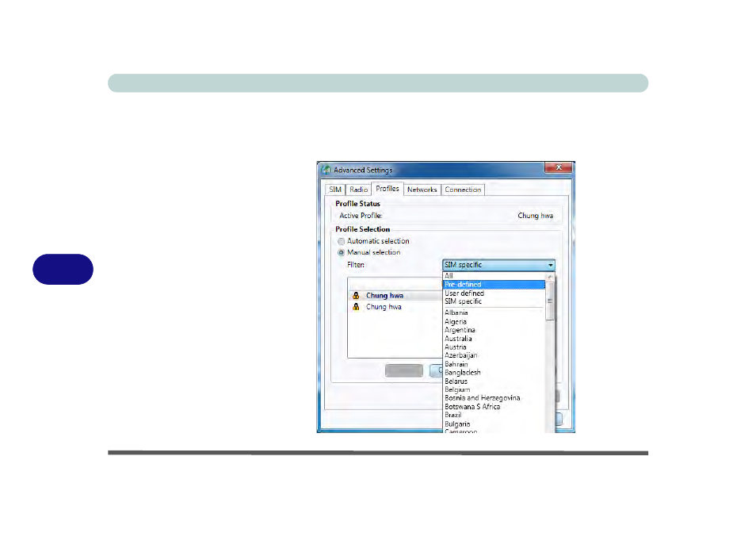Select Bosnia and Herzegovina filter option
756x533 pixels.
pos(482,398)
